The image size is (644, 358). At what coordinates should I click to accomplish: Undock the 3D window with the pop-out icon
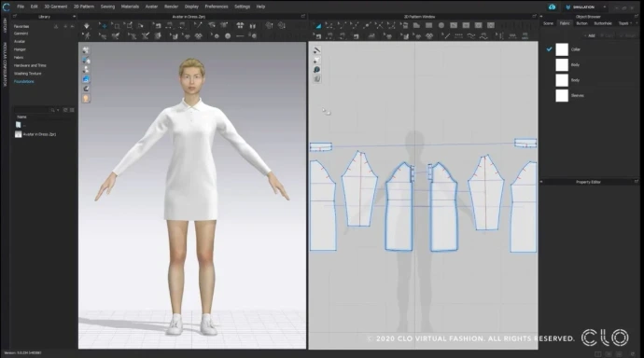click(303, 17)
